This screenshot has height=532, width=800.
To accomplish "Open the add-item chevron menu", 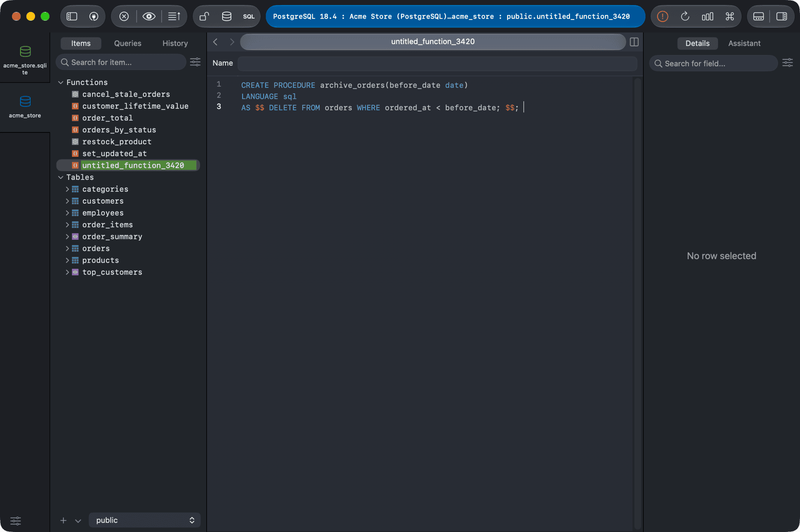I will [78, 521].
